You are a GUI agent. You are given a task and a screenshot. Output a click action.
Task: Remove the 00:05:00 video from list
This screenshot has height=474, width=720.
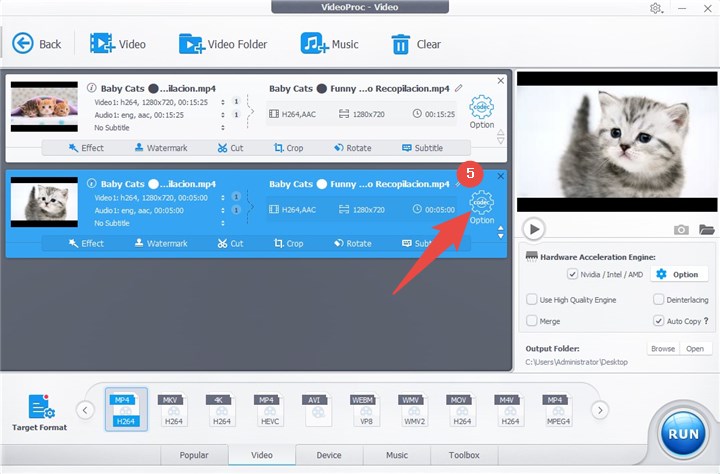pos(501,176)
